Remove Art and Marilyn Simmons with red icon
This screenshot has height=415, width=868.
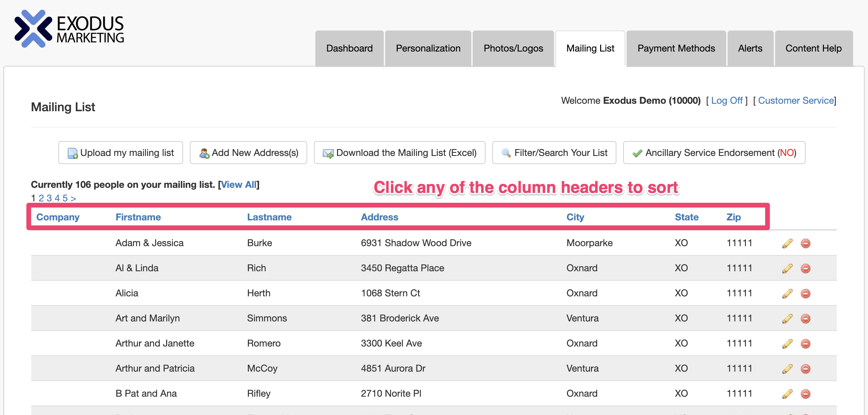pyautogui.click(x=806, y=318)
